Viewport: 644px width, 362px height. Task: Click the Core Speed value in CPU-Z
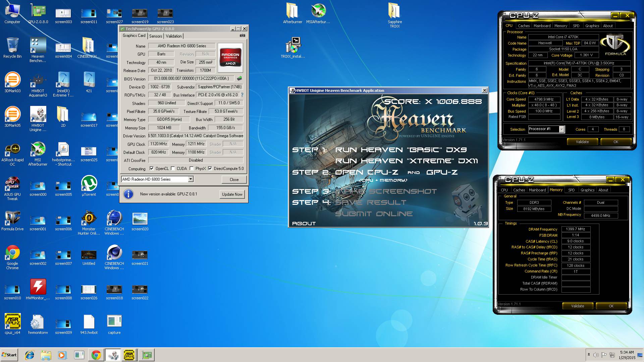tap(544, 99)
